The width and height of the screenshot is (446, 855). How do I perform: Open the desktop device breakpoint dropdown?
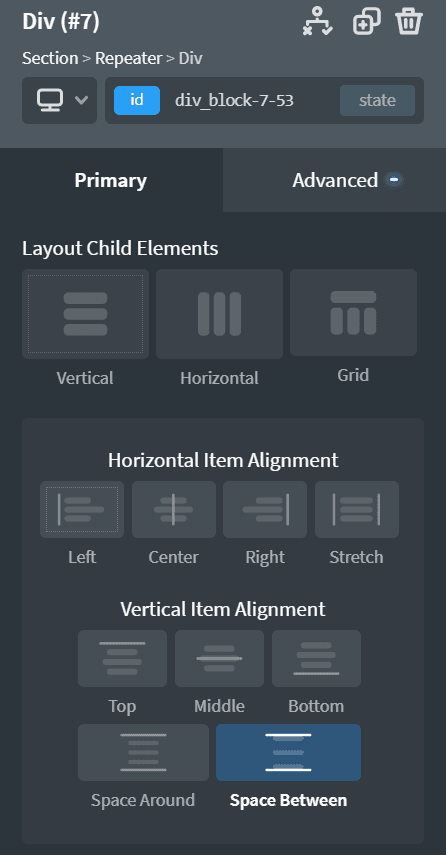[x=59, y=100]
